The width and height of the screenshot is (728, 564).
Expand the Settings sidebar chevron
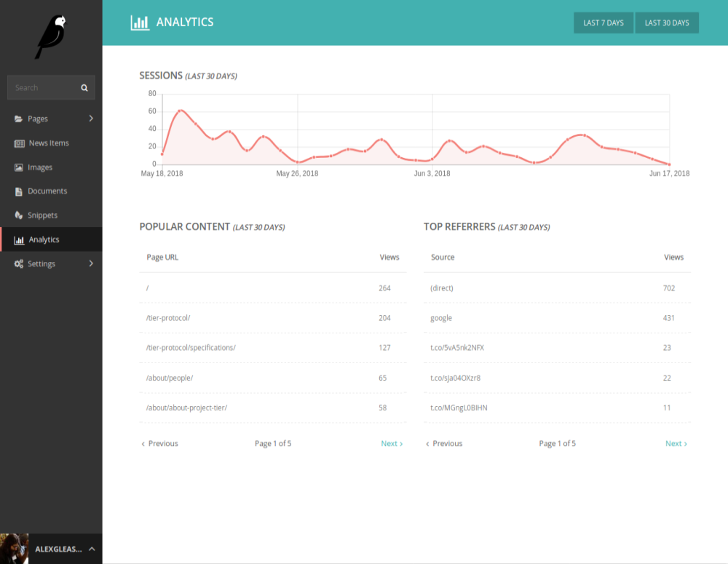tap(91, 263)
